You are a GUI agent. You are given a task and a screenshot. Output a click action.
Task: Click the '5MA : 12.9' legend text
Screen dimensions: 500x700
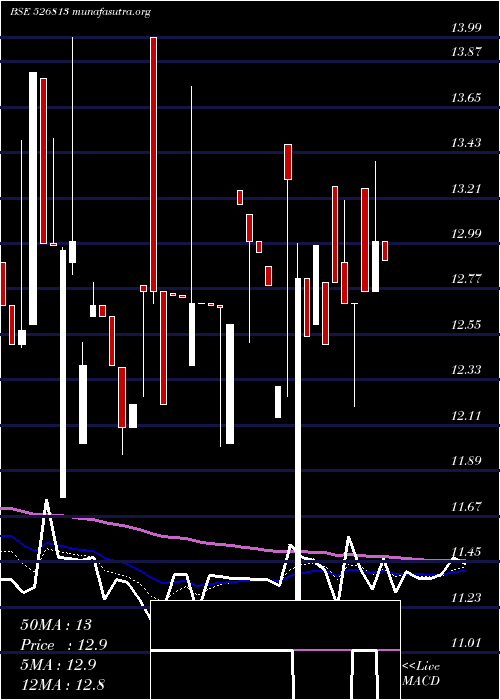[x=60, y=664]
